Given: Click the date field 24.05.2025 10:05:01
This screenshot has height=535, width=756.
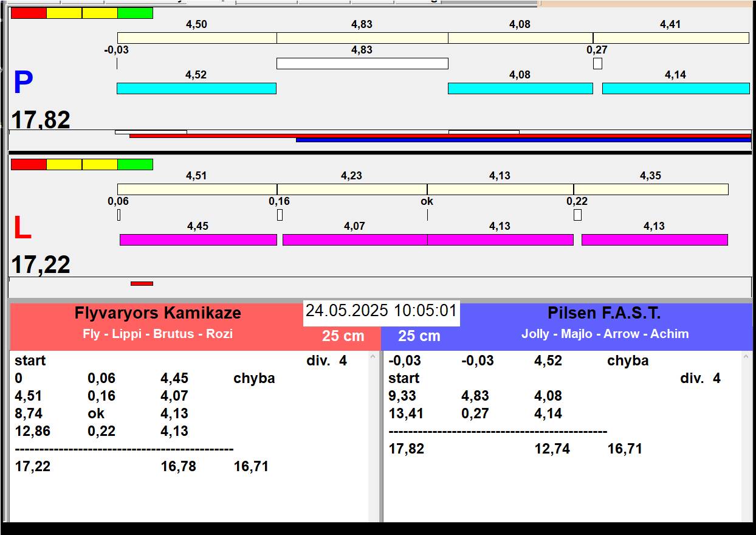Looking at the screenshot, I should (x=381, y=311).
